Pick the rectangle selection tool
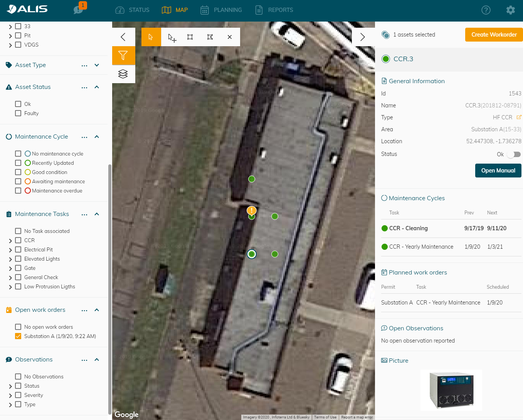This screenshot has width=523, height=420. coord(190,37)
